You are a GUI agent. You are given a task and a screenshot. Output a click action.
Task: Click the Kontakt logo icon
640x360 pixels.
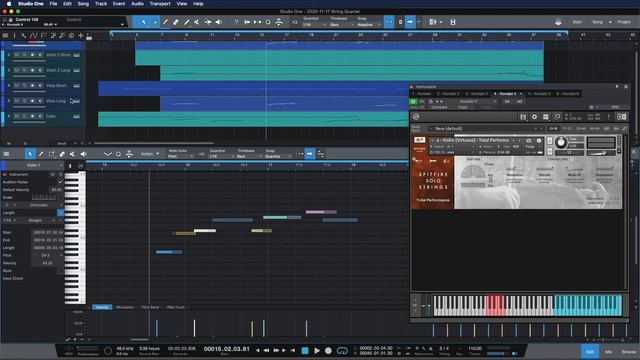coord(416,117)
